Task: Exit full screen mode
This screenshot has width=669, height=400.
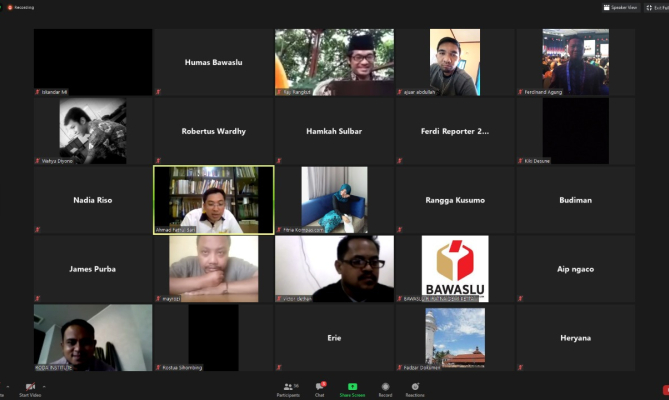Action: (x=657, y=7)
